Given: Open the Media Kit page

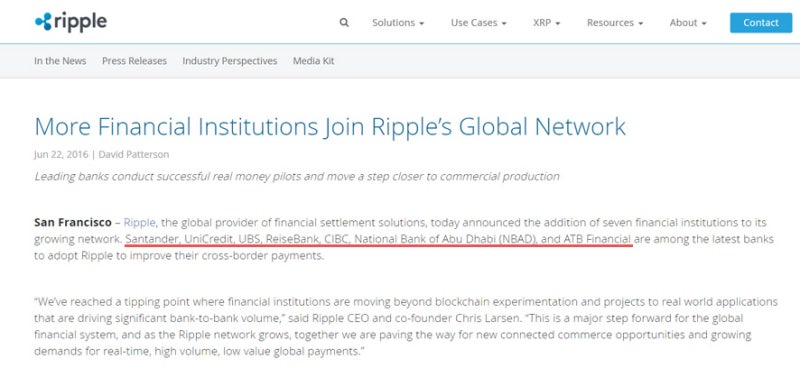Looking at the screenshot, I should (x=313, y=61).
